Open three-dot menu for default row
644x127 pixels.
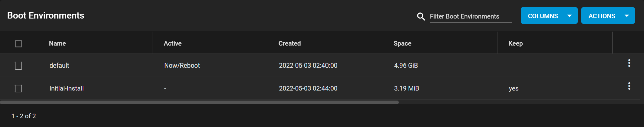[629, 63]
